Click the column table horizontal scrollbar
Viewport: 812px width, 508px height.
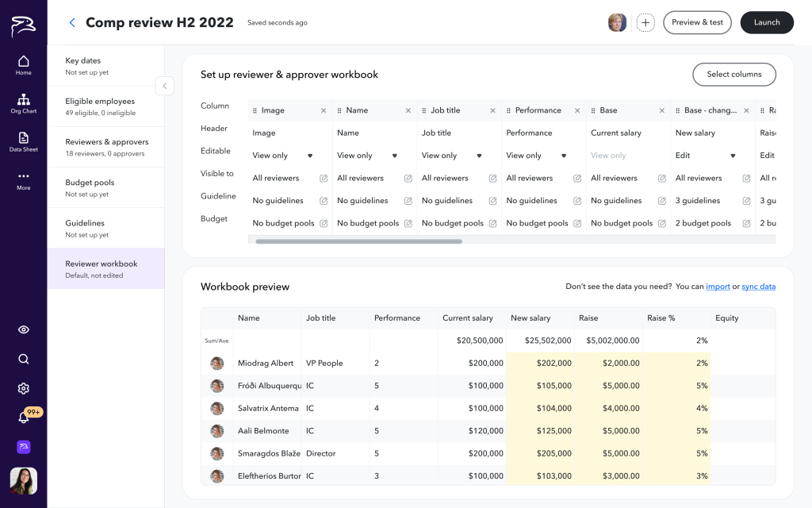pos(358,241)
